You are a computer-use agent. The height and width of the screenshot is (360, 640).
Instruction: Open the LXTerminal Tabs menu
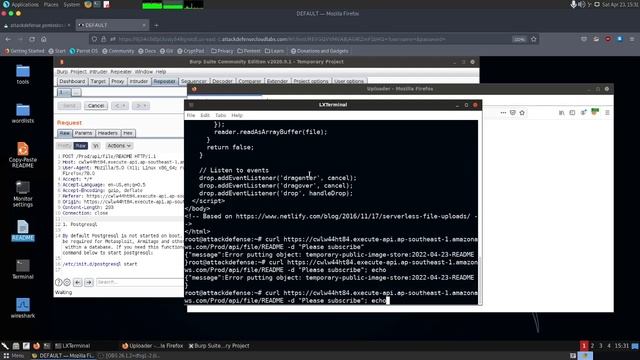220,116
